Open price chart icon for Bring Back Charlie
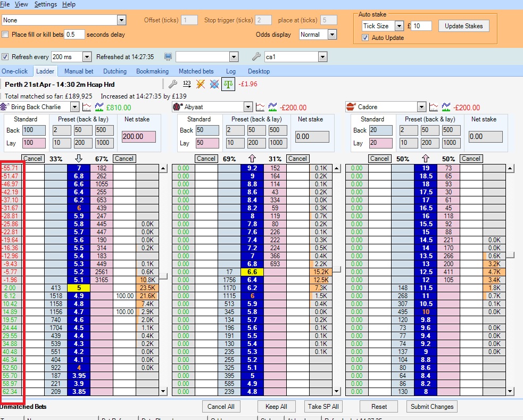Viewport: 523px width, 420px height. [87, 107]
